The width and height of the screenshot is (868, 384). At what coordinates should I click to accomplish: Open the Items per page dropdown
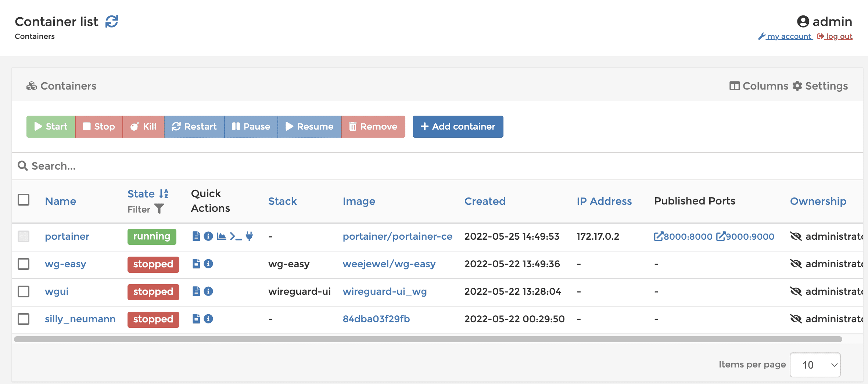coord(815,365)
